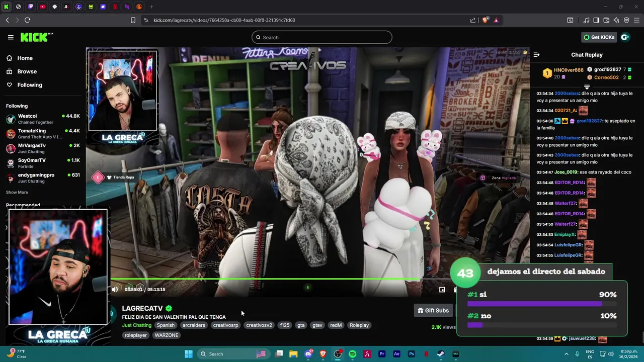Open Steam from the taskbar
The height and width of the screenshot is (362, 644).
tap(440, 354)
